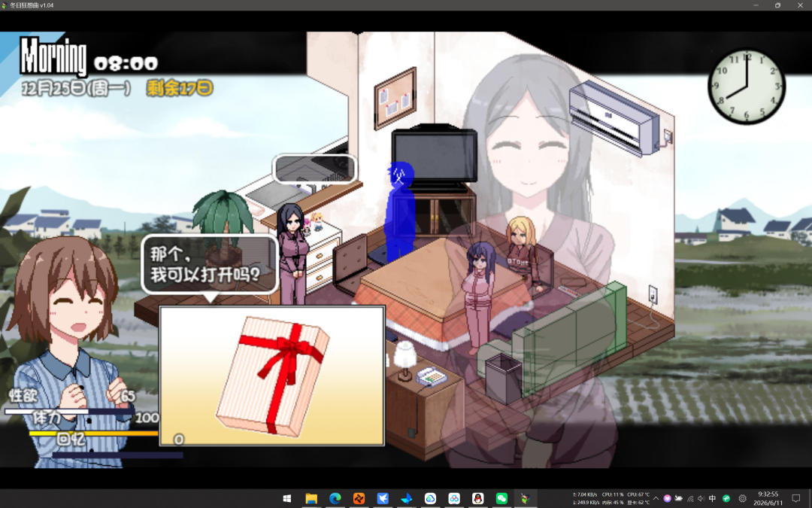Screen dimensions: 812x508
Task: Click the date text '12月25日(周一)'
Action: 76,89
